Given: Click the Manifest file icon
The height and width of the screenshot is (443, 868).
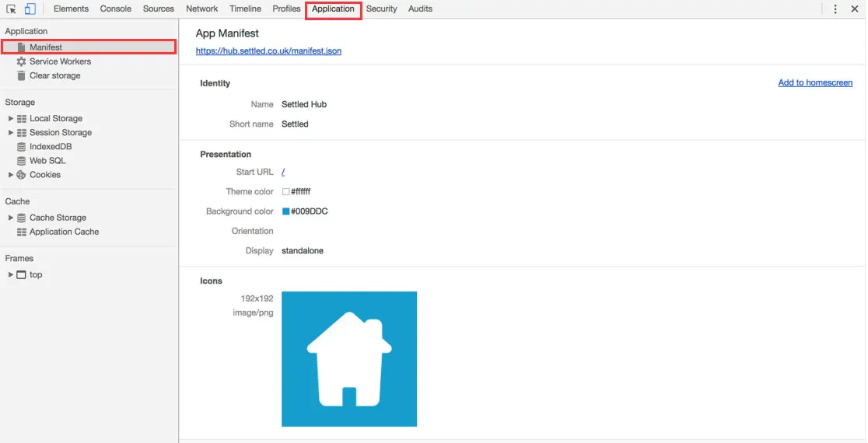Looking at the screenshot, I should click(x=21, y=47).
